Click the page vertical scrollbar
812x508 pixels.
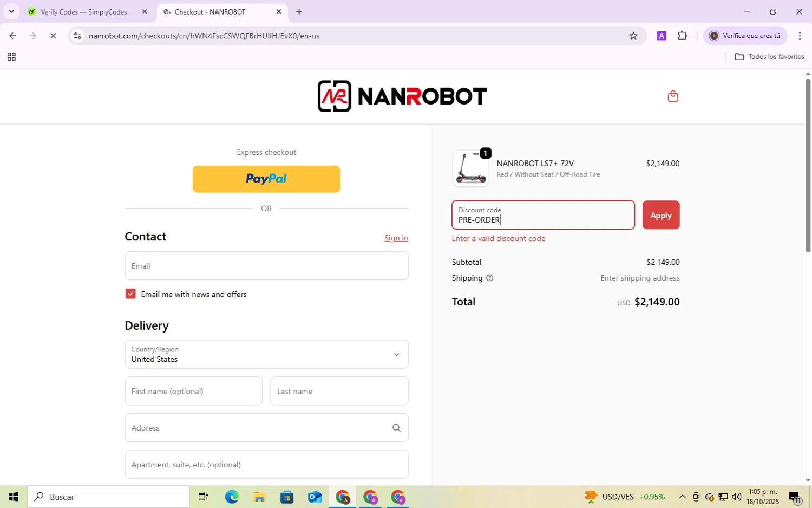[x=808, y=165]
